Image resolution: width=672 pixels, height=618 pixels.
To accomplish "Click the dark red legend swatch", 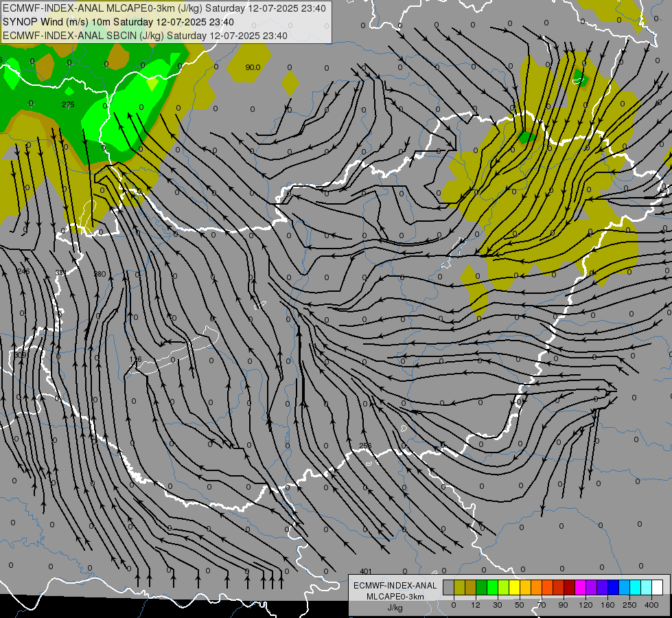I will tap(569, 587).
